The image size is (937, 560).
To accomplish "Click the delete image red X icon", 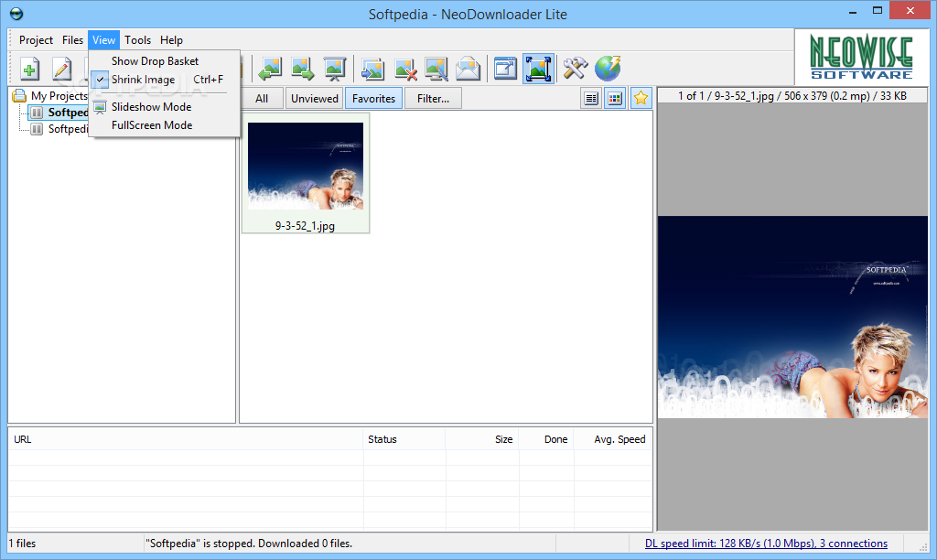I will coord(405,69).
